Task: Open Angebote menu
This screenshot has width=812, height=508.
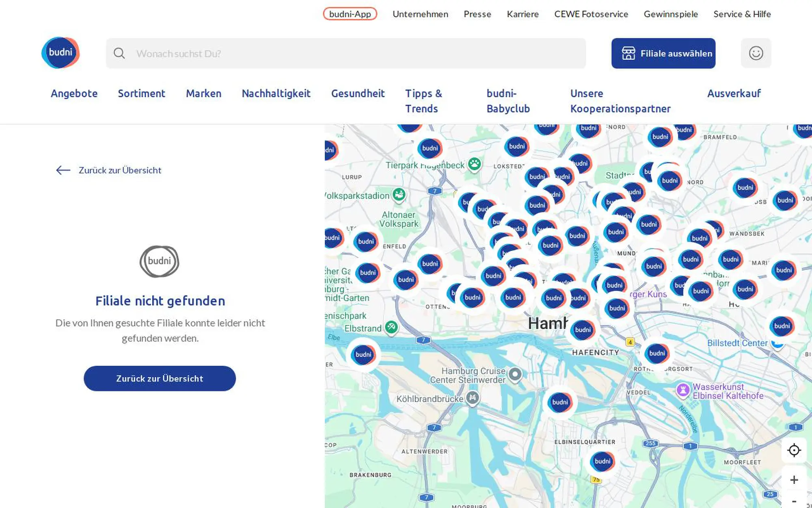Action: 74,93
